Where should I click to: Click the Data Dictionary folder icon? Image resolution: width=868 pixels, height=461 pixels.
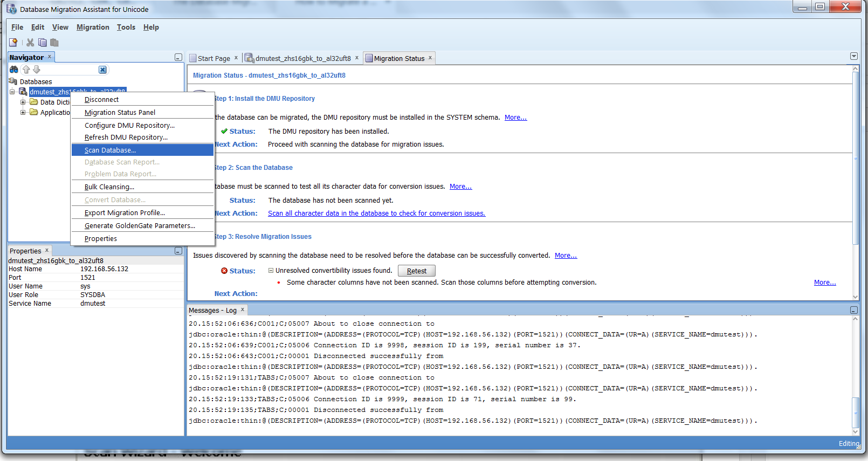[34, 102]
